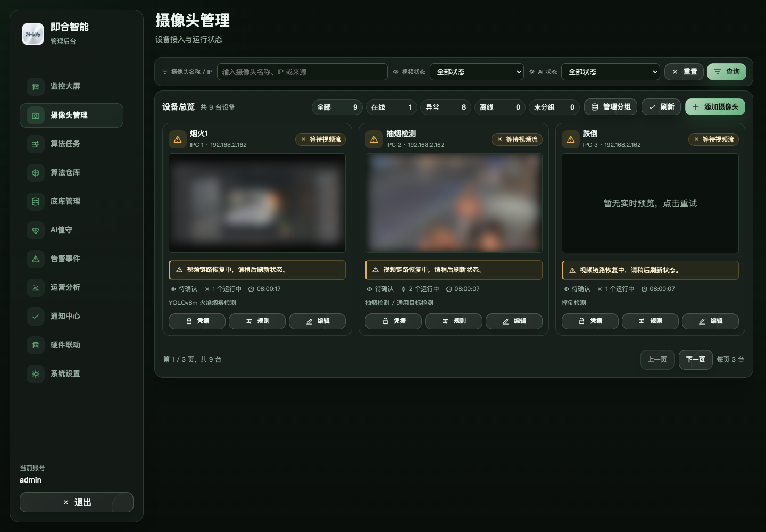The height and width of the screenshot is (532, 766).
Task: Click the 刷新 refresh button
Action: pos(661,107)
